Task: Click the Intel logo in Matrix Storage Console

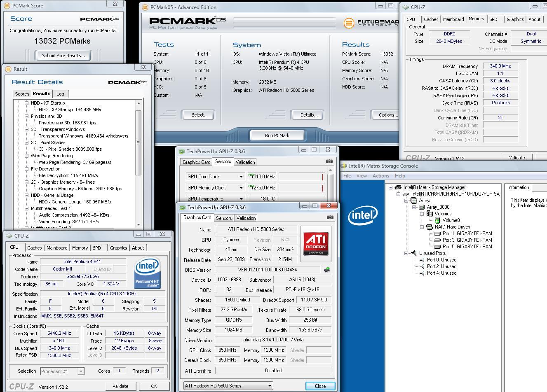Action: [x=363, y=215]
